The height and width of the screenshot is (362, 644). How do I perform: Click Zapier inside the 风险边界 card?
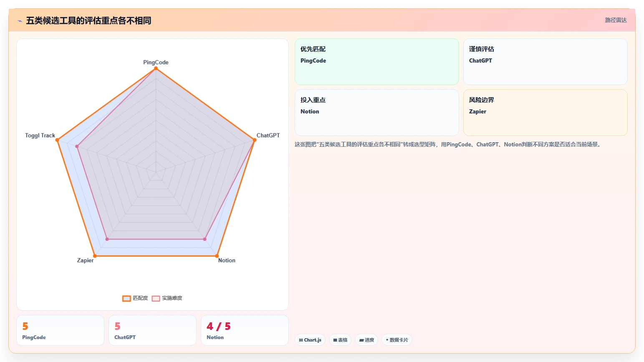[x=477, y=111]
